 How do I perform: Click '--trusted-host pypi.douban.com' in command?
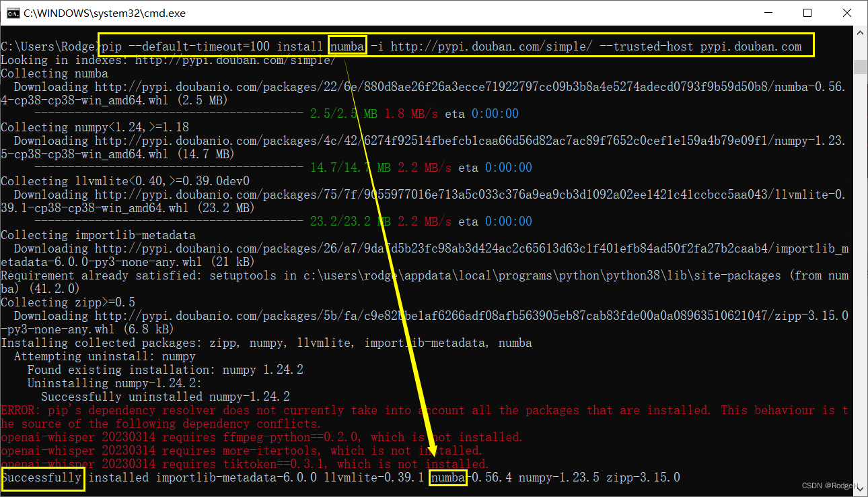[x=700, y=46]
